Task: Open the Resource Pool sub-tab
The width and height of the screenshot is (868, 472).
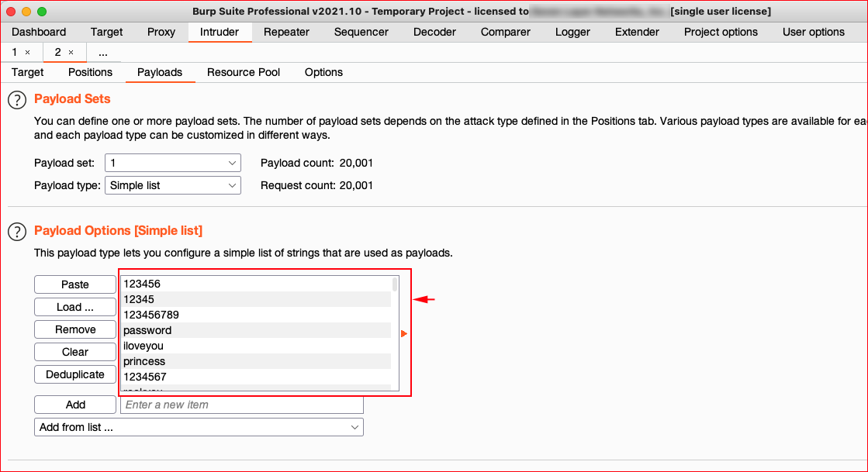Action: 244,73
